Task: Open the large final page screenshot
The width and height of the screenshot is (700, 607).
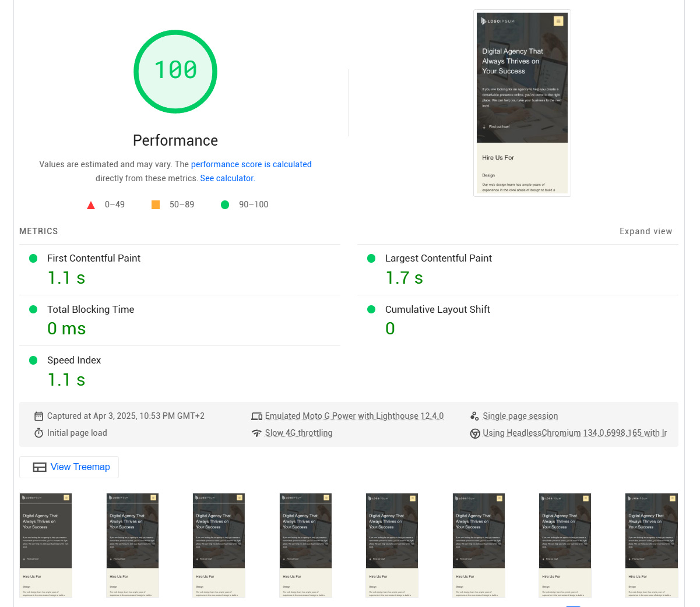Action: click(x=522, y=103)
